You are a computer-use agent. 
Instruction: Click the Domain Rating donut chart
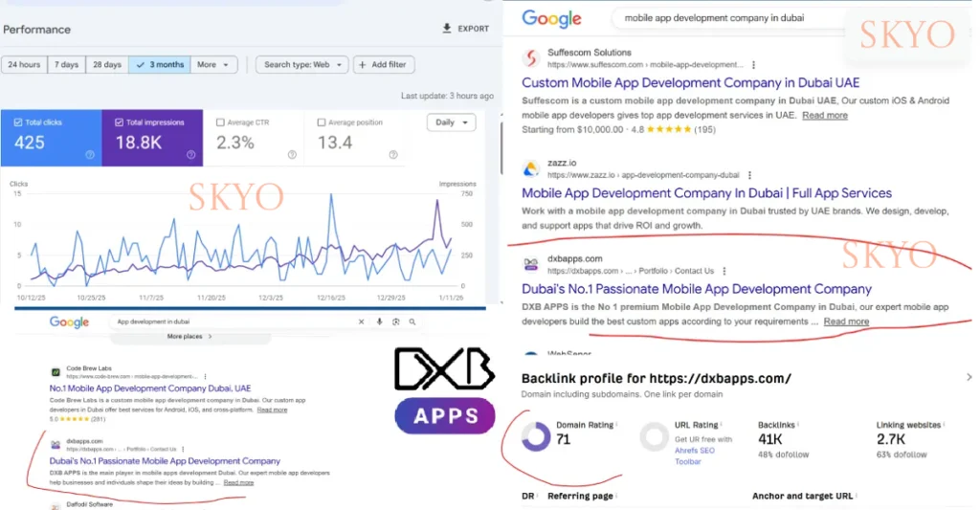(536, 436)
